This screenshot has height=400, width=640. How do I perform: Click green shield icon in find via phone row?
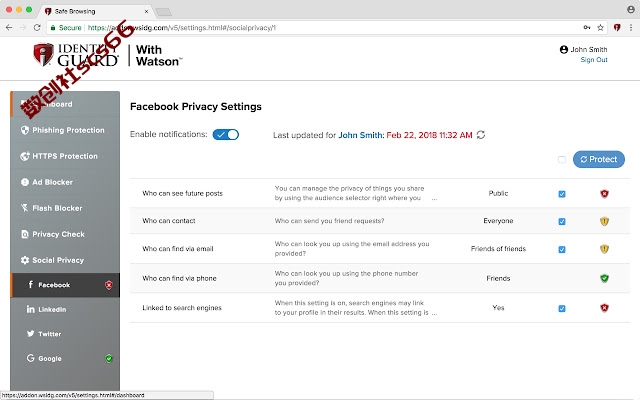604,278
